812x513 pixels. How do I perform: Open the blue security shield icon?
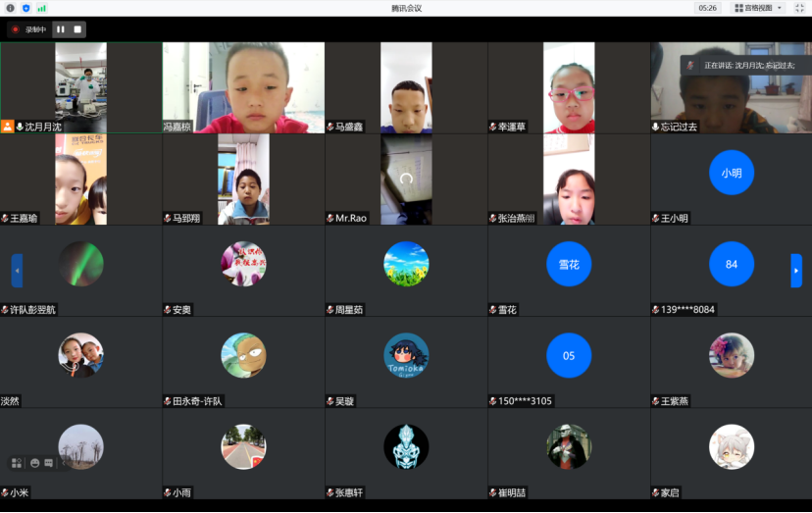coord(25,8)
